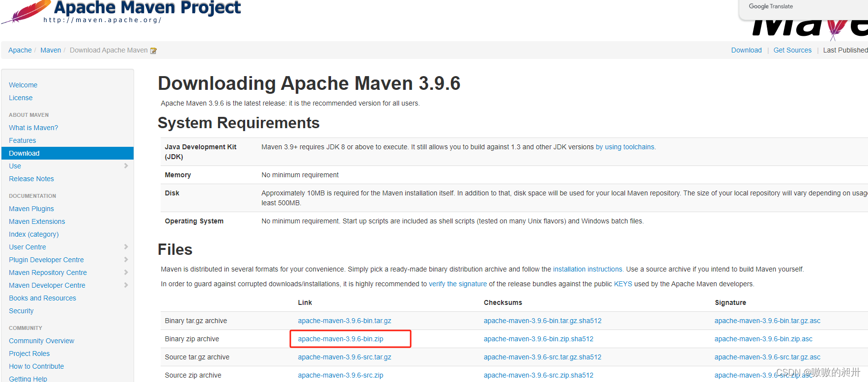Select the highlighted Download sidebar item

click(67, 153)
